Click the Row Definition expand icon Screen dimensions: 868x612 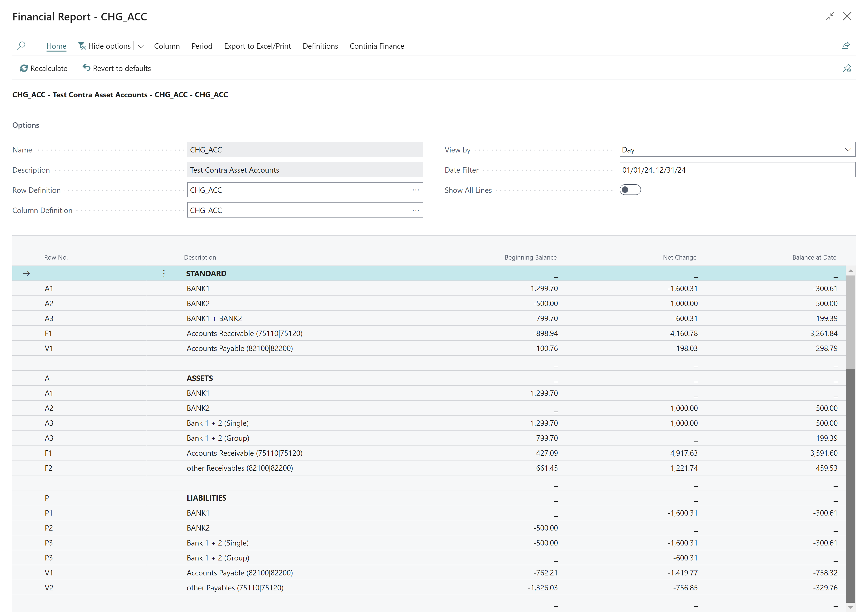(x=415, y=190)
